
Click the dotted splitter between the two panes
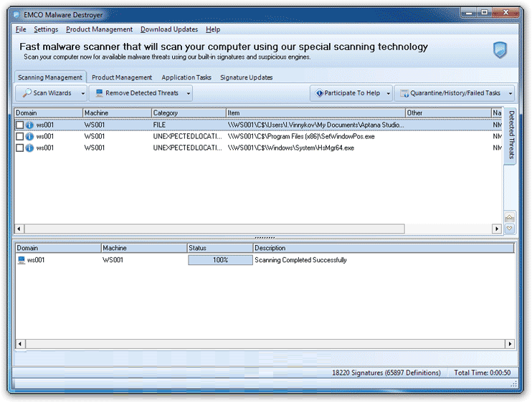click(265, 238)
